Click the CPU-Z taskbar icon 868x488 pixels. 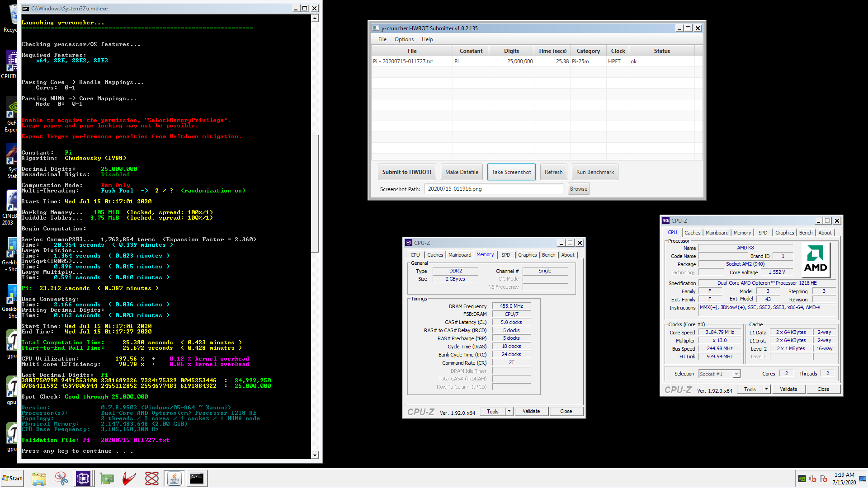click(83, 479)
